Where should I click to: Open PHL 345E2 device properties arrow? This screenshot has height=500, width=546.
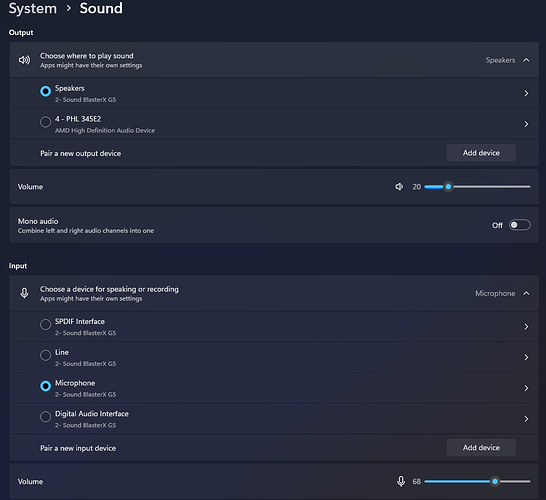click(526, 124)
